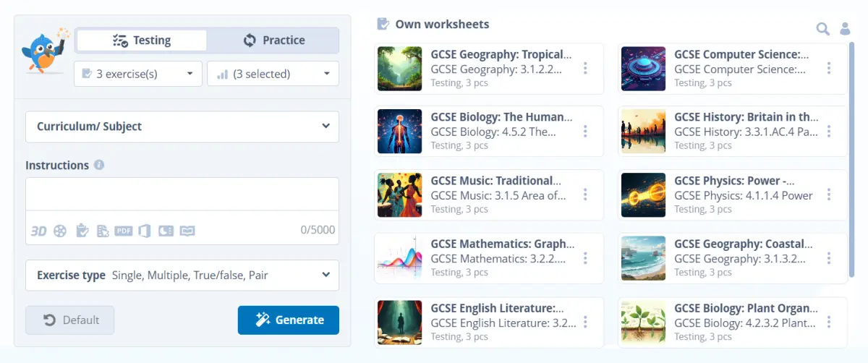Click the film reel video icon
The height and width of the screenshot is (363, 868).
[60, 231]
